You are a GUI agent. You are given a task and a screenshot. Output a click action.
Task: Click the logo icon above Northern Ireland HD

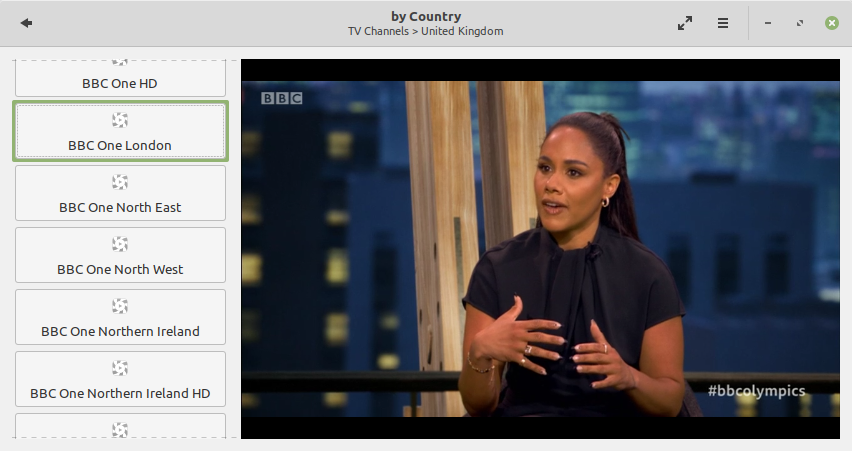120,367
